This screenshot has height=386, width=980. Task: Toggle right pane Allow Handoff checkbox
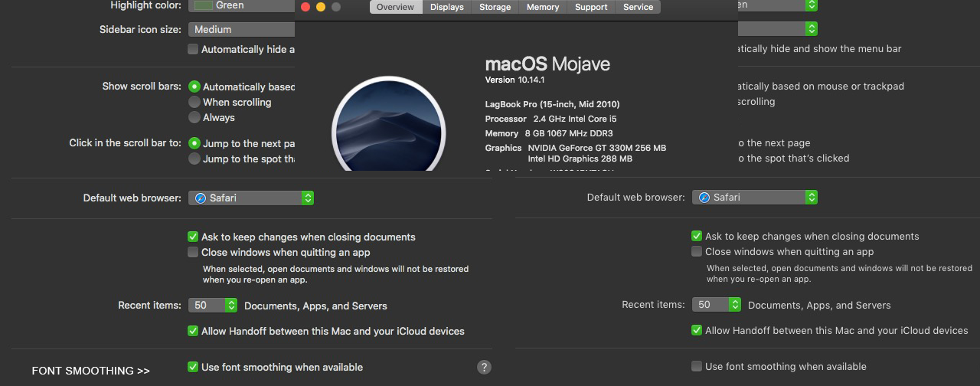697,330
